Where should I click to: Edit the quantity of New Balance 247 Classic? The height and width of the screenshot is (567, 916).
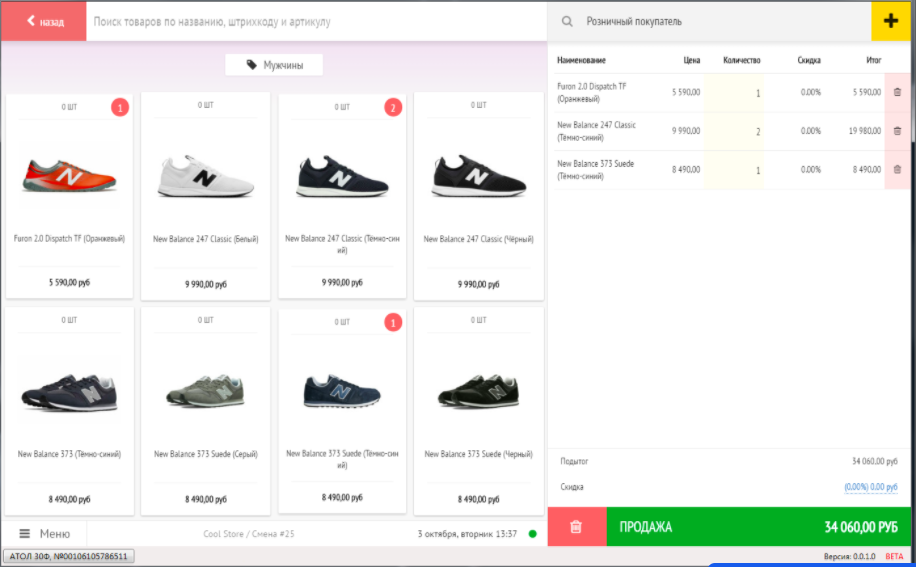(x=734, y=131)
